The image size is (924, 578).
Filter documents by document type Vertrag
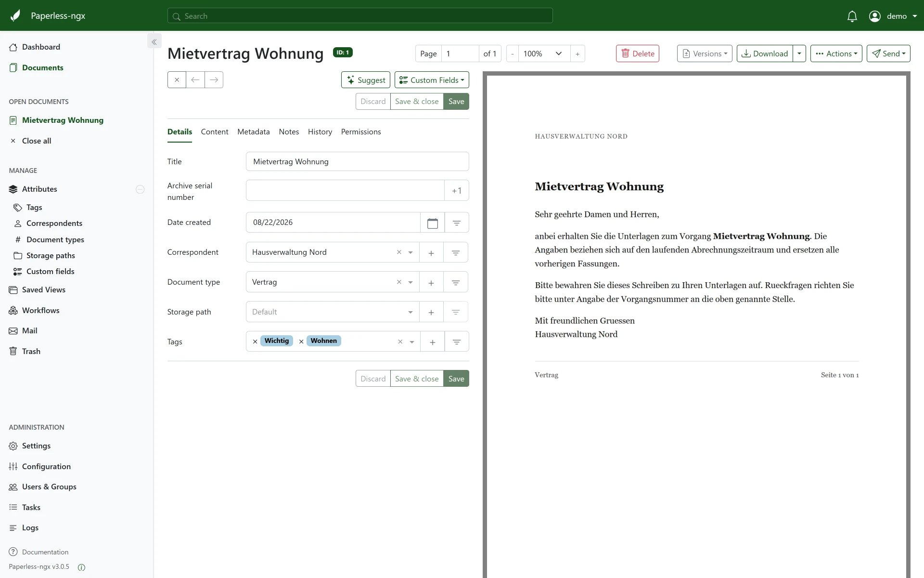(456, 282)
